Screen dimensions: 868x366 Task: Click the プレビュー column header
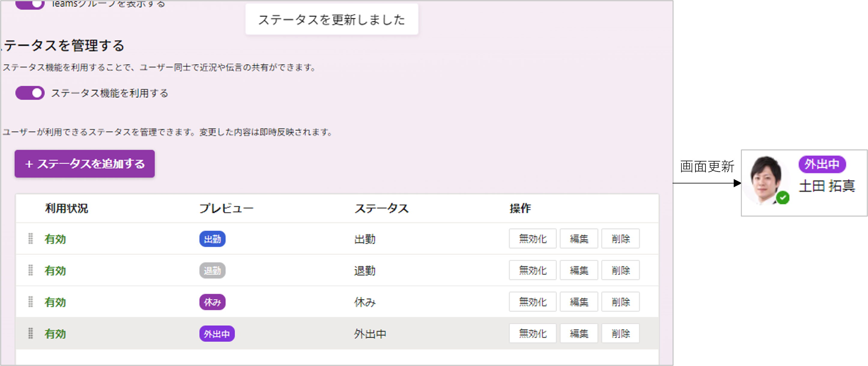point(226,208)
